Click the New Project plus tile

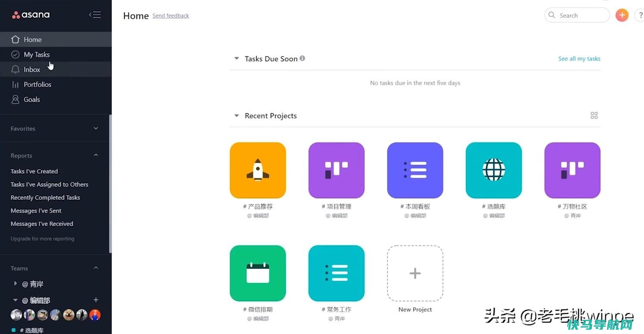click(415, 273)
